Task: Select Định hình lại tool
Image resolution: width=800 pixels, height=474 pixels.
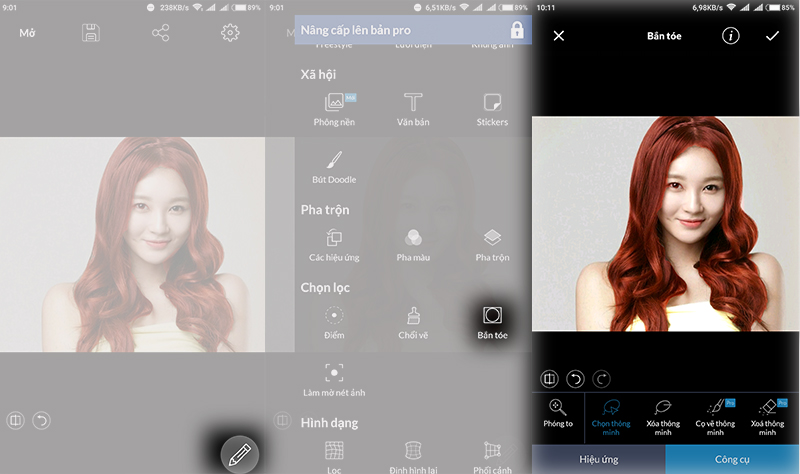Action: 413,458
